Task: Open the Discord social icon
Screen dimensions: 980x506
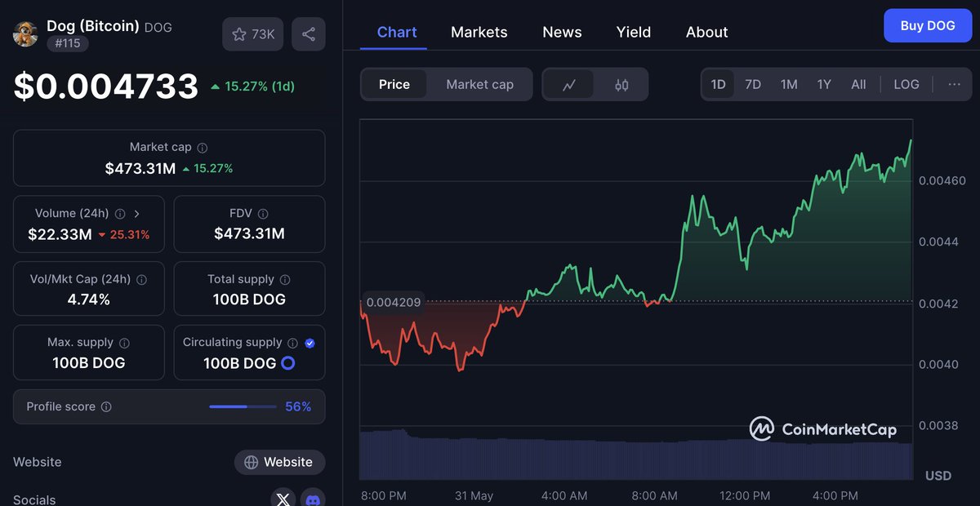Action: 313,498
